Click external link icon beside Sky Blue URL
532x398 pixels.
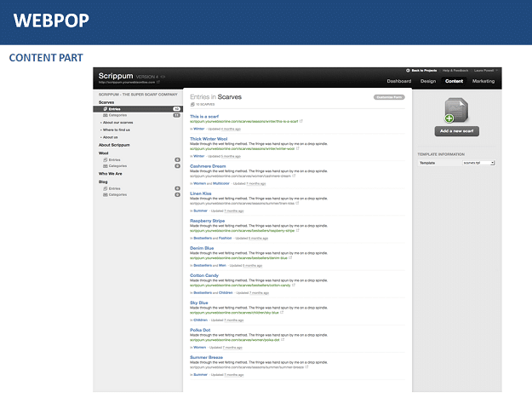[282, 312]
